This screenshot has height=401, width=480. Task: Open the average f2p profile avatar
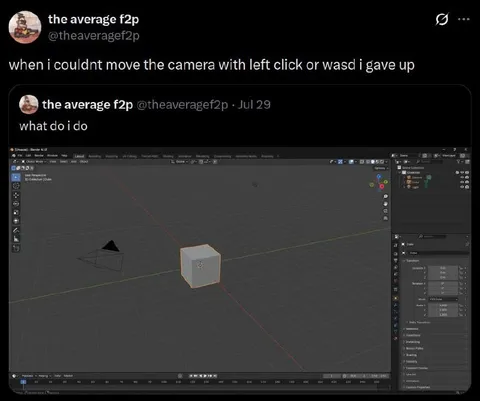pos(25,27)
